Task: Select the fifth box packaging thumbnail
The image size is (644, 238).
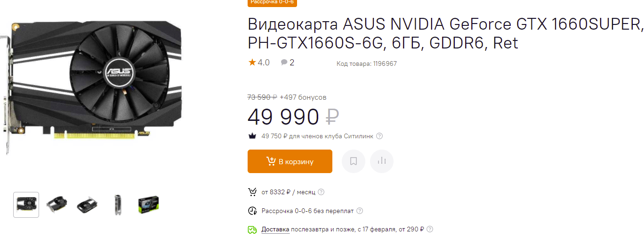Action: point(148,205)
